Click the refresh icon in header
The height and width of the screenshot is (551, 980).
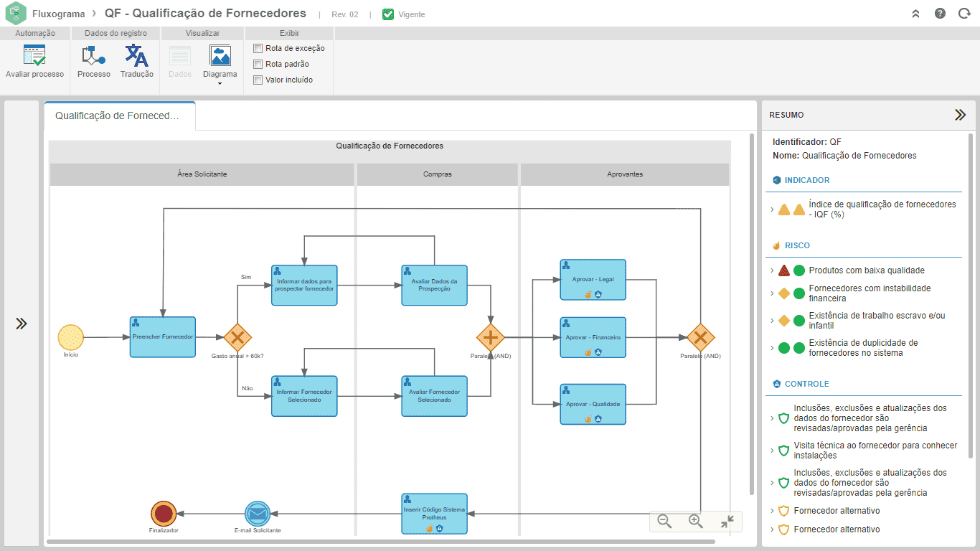[x=964, y=14]
